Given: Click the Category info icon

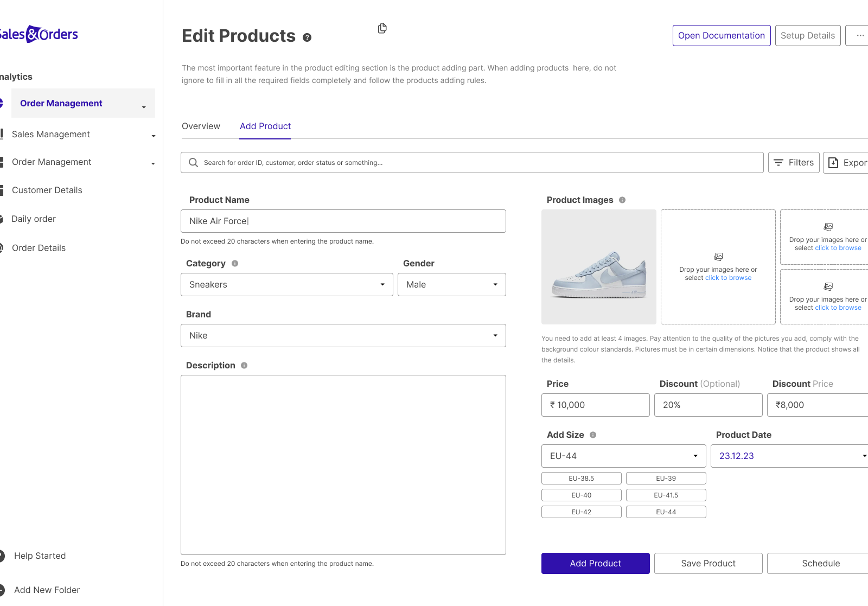Looking at the screenshot, I should coord(234,263).
